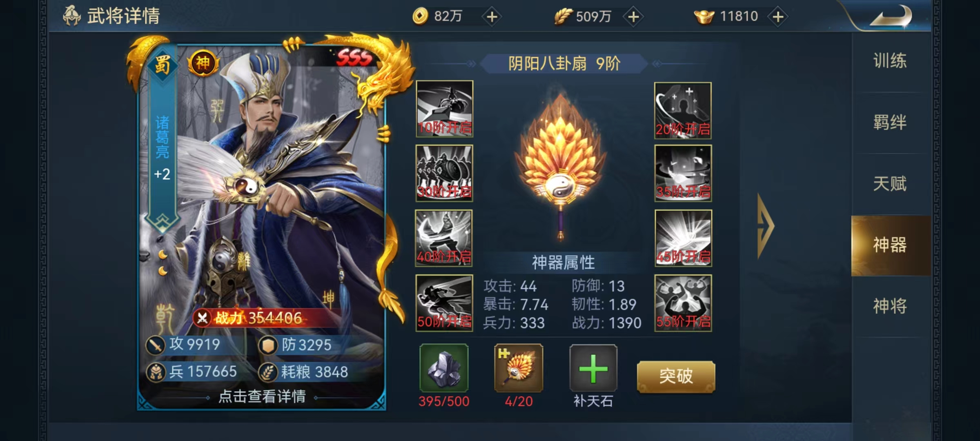Screen dimensions: 980x441
Task: Add 补天石 with the green plus slot
Action: click(x=593, y=368)
